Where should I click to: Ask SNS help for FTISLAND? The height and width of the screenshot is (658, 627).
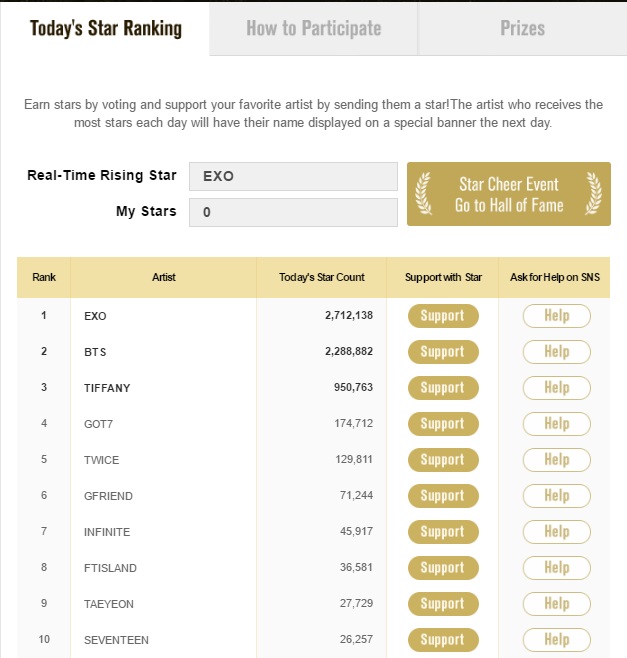pos(556,568)
